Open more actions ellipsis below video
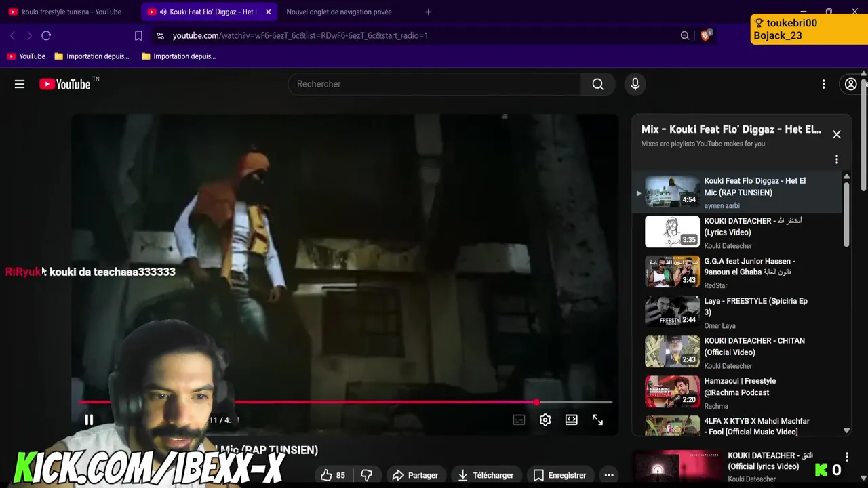This screenshot has width=868, height=488. pyautogui.click(x=609, y=475)
